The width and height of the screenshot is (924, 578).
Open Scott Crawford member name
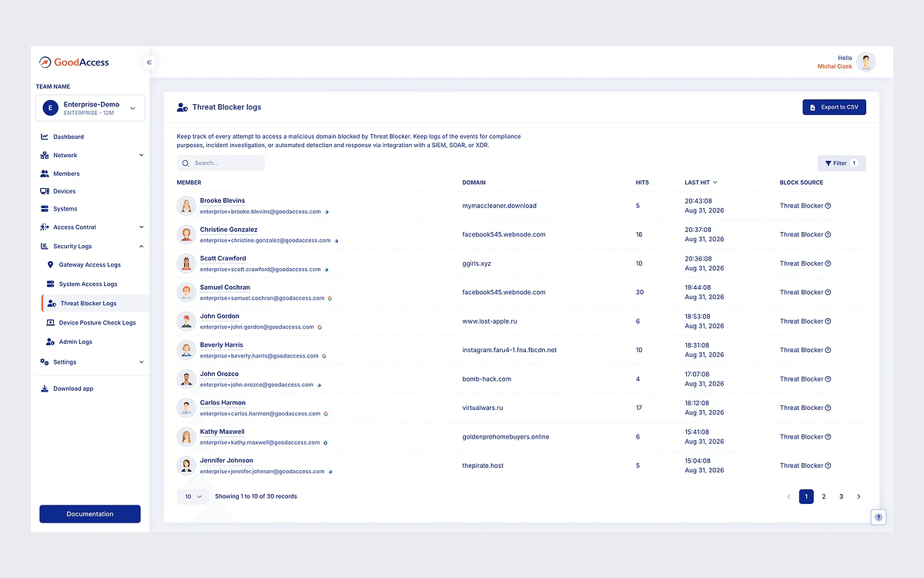(x=223, y=258)
